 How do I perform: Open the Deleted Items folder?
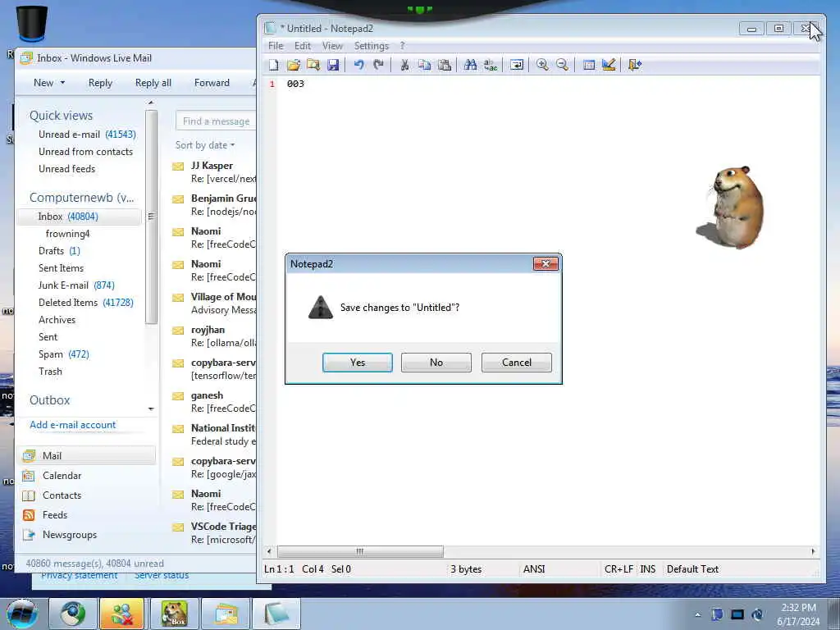tap(85, 302)
